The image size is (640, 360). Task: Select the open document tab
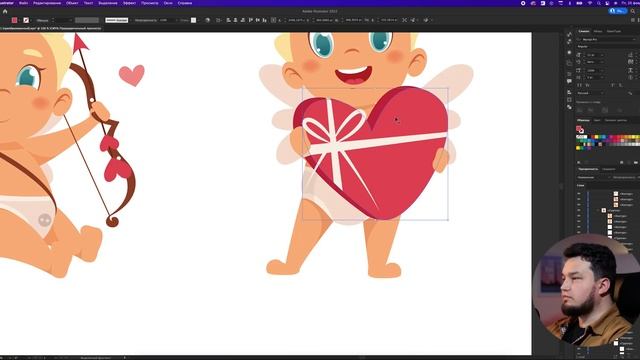click(51, 29)
